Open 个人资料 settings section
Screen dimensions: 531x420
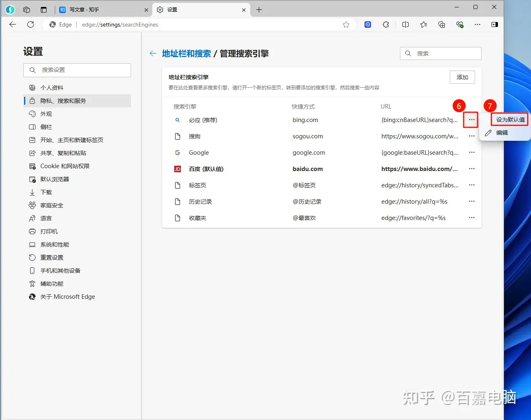(x=77, y=88)
